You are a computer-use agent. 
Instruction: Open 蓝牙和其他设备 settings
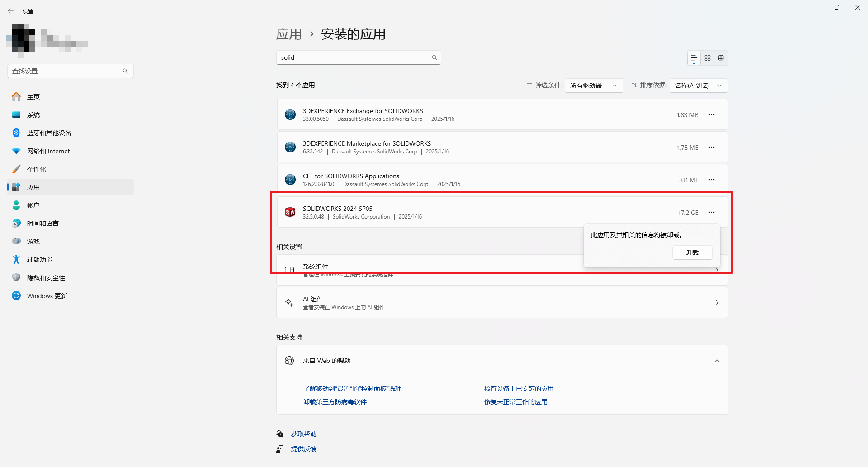(71, 133)
